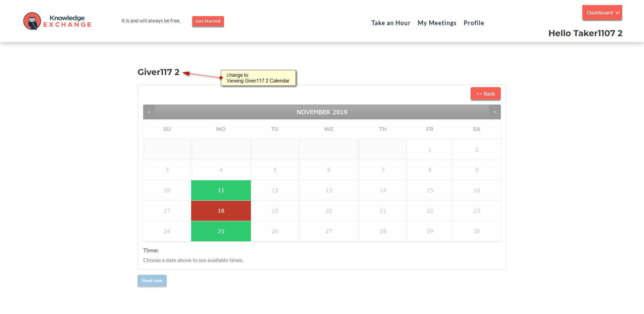The width and height of the screenshot is (644, 314).
Task: Select date 26 on calendar
Action: coord(275,231)
